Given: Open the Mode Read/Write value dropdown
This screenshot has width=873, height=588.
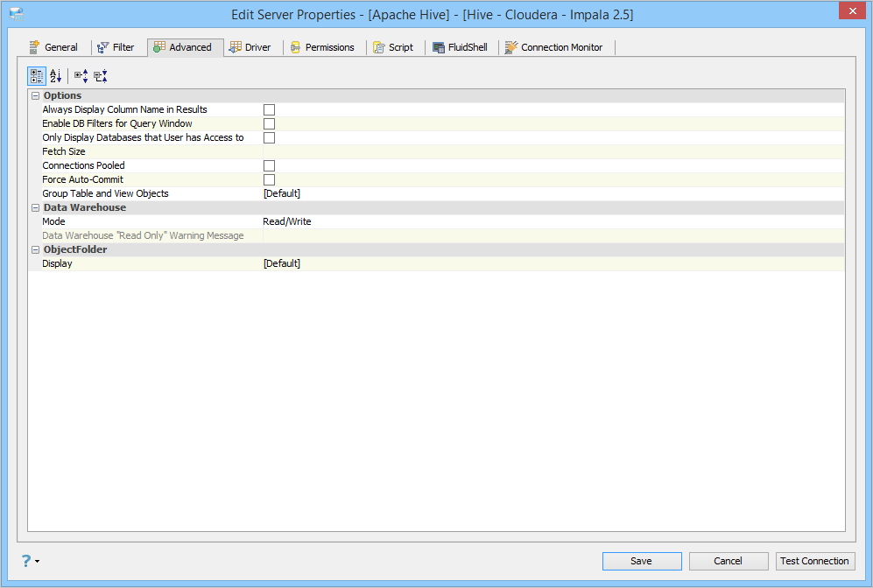Looking at the screenshot, I should (553, 221).
